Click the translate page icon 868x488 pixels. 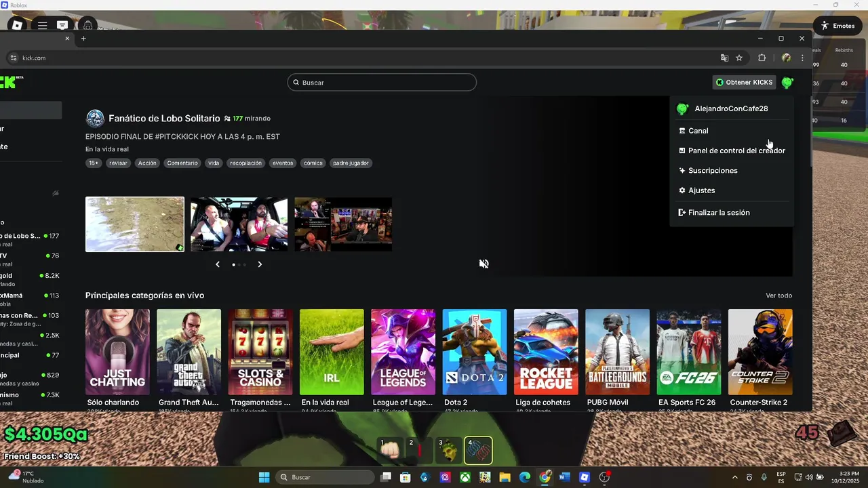click(x=724, y=58)
